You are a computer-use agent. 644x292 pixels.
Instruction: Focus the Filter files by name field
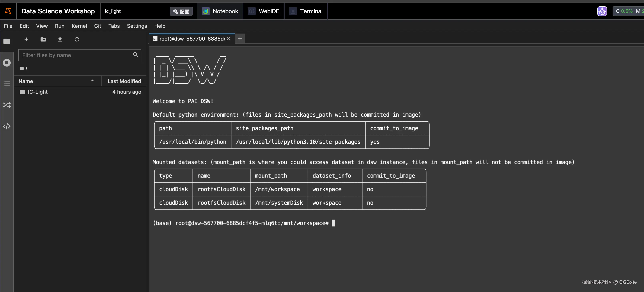pyautogui.click(x=76, y=55)
